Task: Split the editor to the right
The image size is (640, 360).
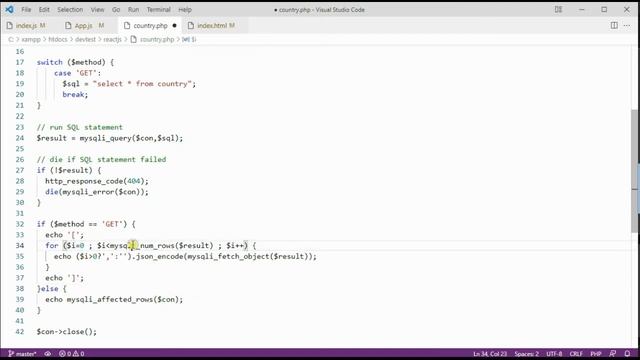Action: coord(614,25)
